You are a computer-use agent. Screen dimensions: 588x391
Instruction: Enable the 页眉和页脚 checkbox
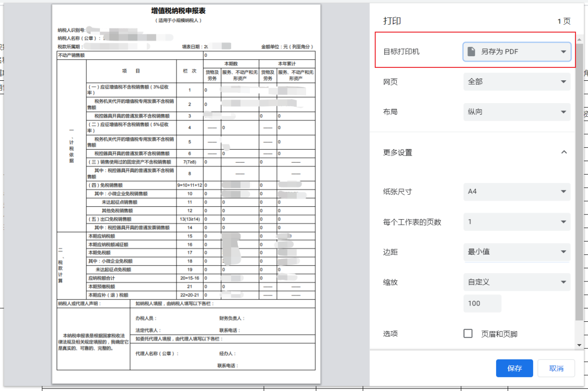pos(468,333)
